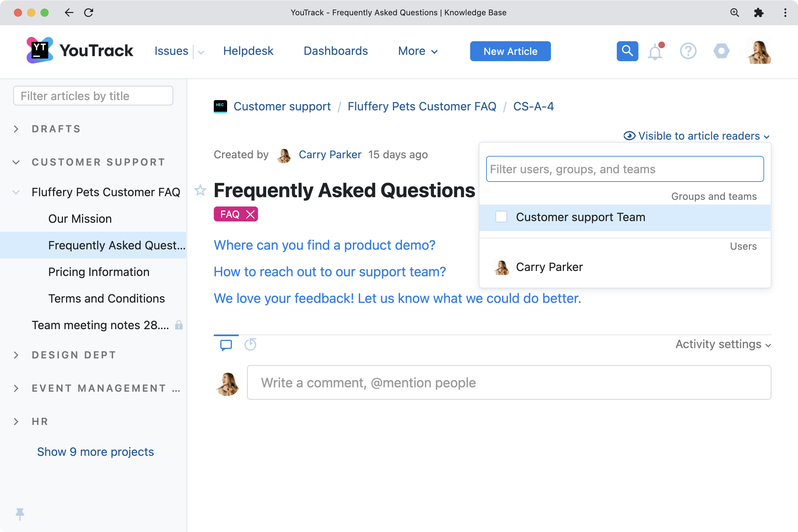798x532 pixels.
Task: Open the administration hexagon icon
Action: (x=721, y=51)
